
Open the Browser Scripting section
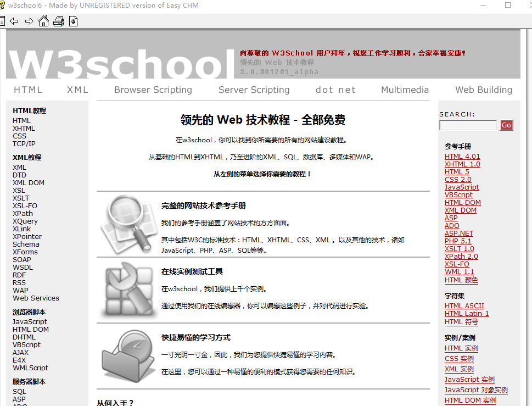click(153, 90)
